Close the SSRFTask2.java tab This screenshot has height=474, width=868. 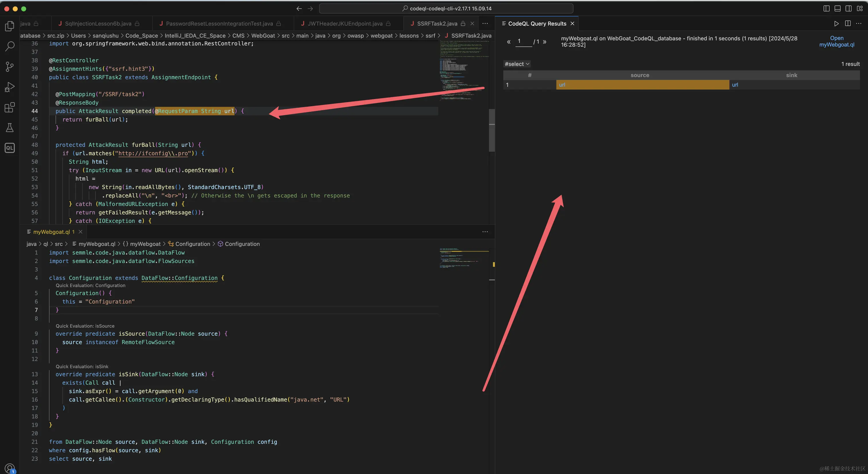coord(472,24)
